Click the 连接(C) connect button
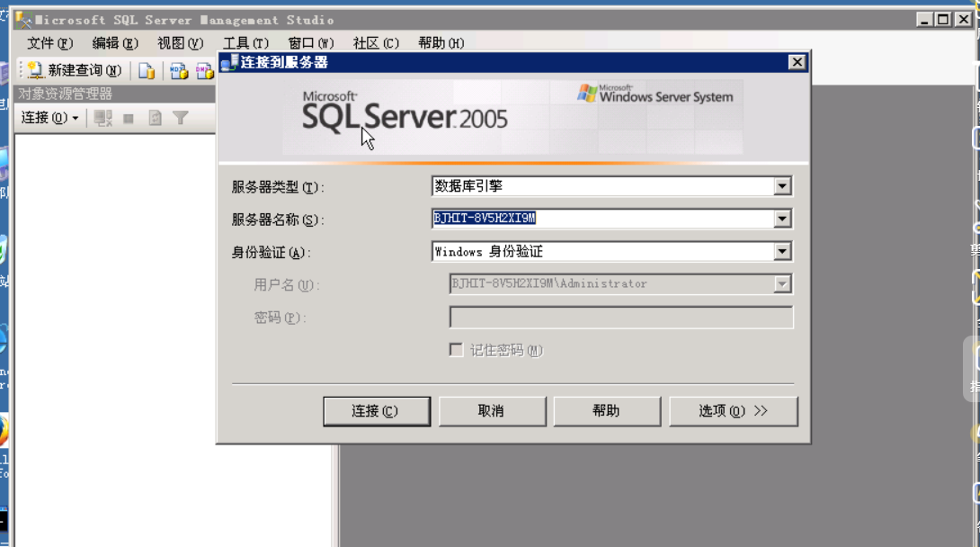The image size is (980, 547). click(x=376, y=411)
